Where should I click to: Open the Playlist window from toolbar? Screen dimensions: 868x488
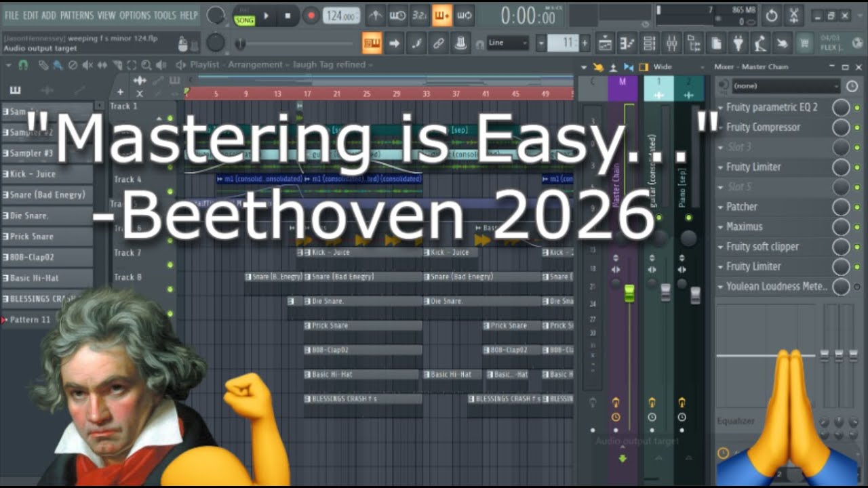click(x=605, y=43)
